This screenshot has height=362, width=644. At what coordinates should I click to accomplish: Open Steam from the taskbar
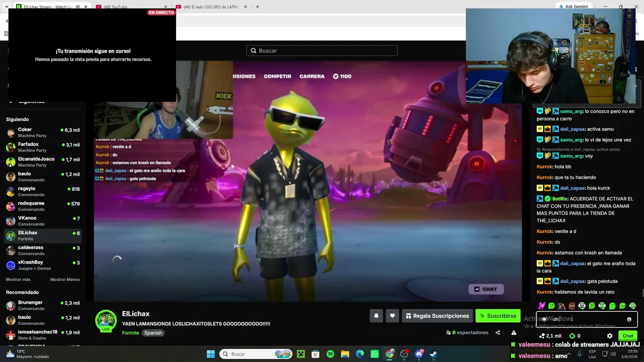click(433, 354)
